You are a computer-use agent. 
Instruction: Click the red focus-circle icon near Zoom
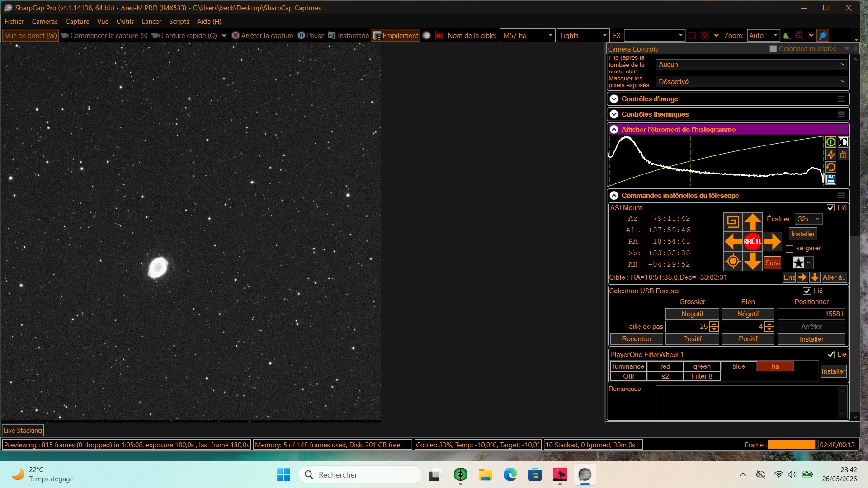coord(799,36)
